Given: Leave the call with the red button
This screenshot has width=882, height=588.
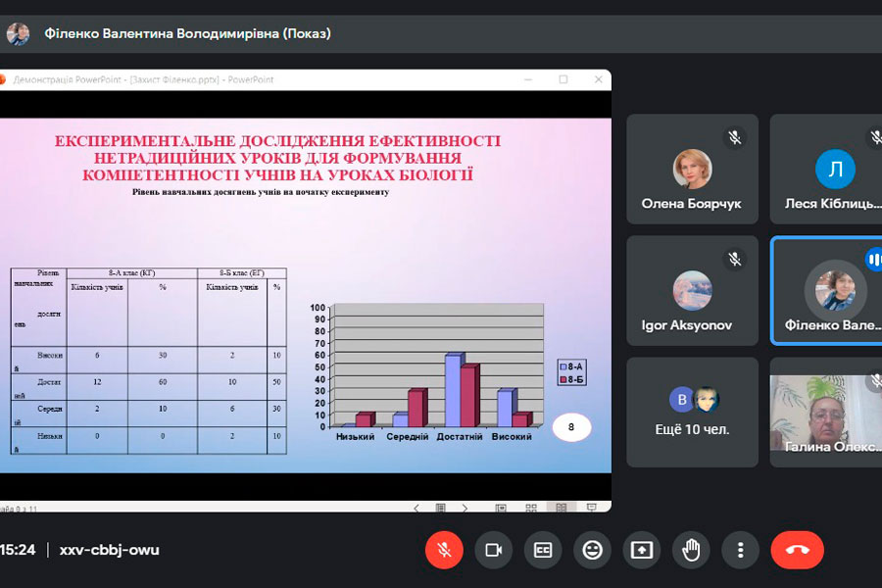Looking at the screenshot, I should [x=797, y=550].
